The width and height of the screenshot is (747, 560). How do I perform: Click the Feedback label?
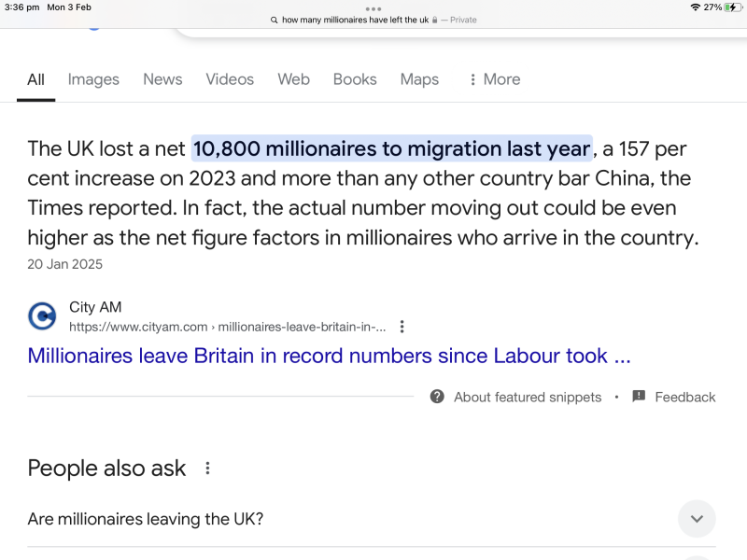click(685, 397)
